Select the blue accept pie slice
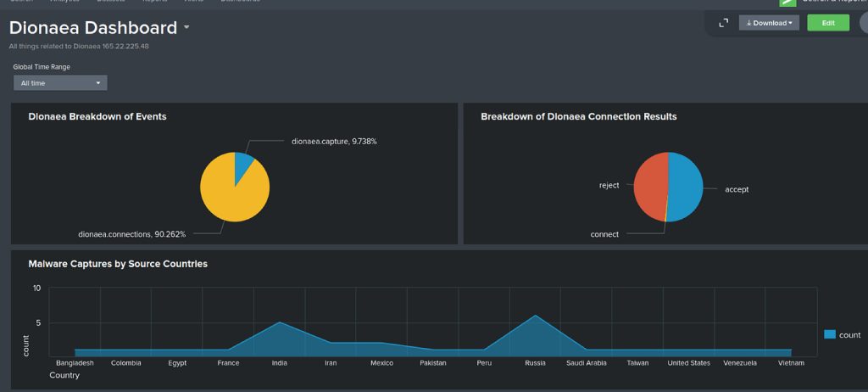868x392 pixels. [686, 187]
